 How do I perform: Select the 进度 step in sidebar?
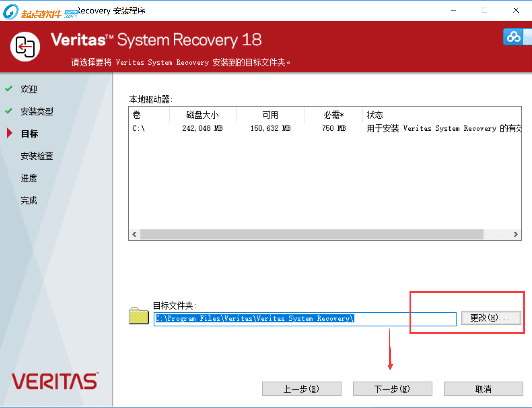(x=29, y=178)
